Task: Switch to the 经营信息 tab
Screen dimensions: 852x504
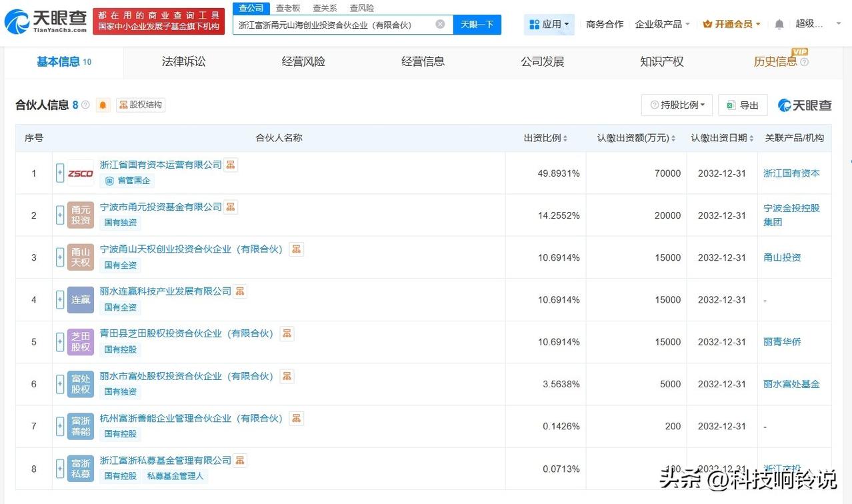Action: pyautogui.click(x=423, y=62)
